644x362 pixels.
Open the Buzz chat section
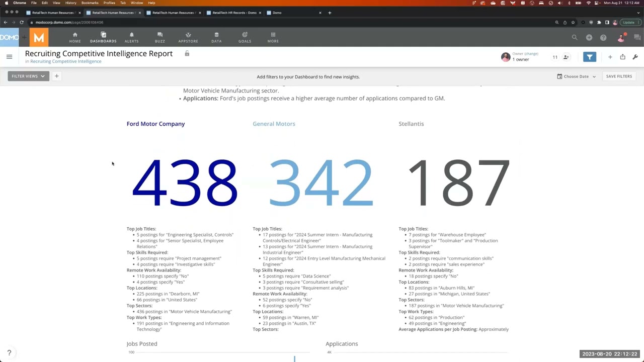tap(160, 37)
